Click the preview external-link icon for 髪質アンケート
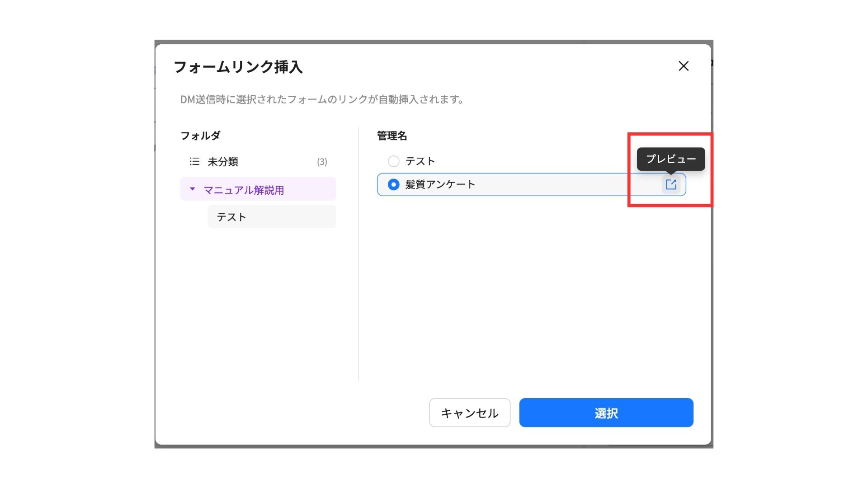Image resolution: width=868 pixels, height=488 pixels. click(671, 184)
